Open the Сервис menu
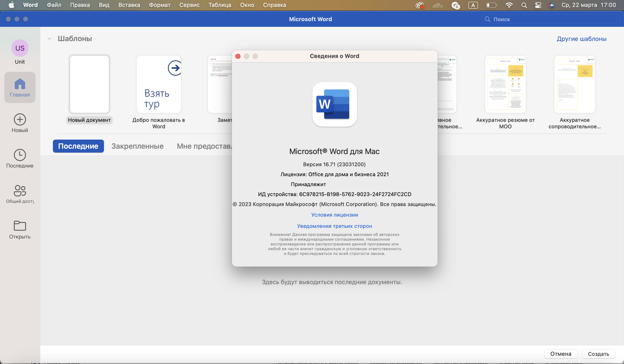 pyautogui.click(x=189, y=5)
